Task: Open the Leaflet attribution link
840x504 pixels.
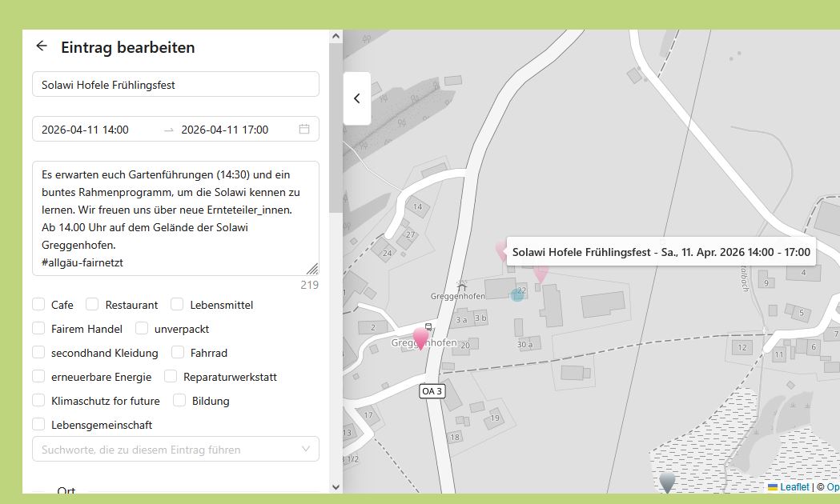Action: pos(794,486)
